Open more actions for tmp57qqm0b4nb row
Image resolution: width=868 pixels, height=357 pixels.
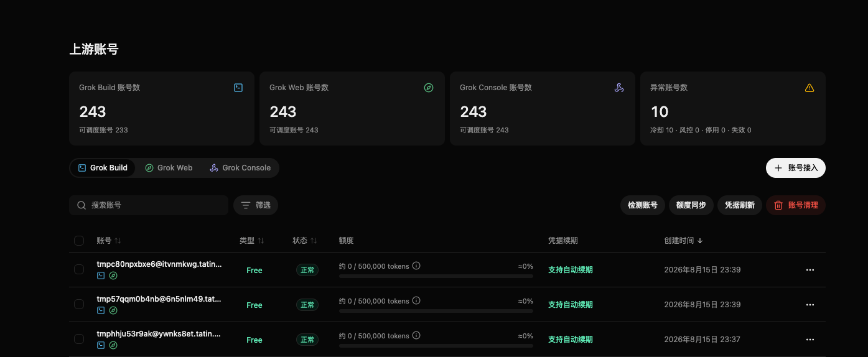click(x=810, y=305)
